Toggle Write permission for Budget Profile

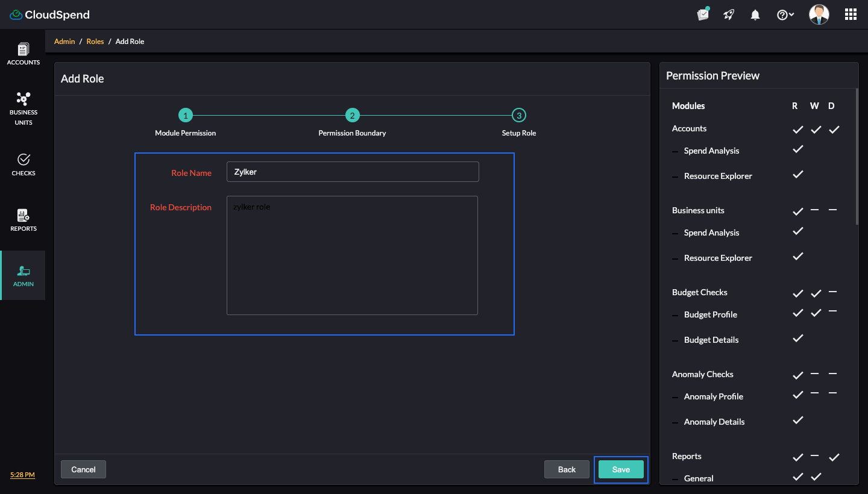[814, 313]
